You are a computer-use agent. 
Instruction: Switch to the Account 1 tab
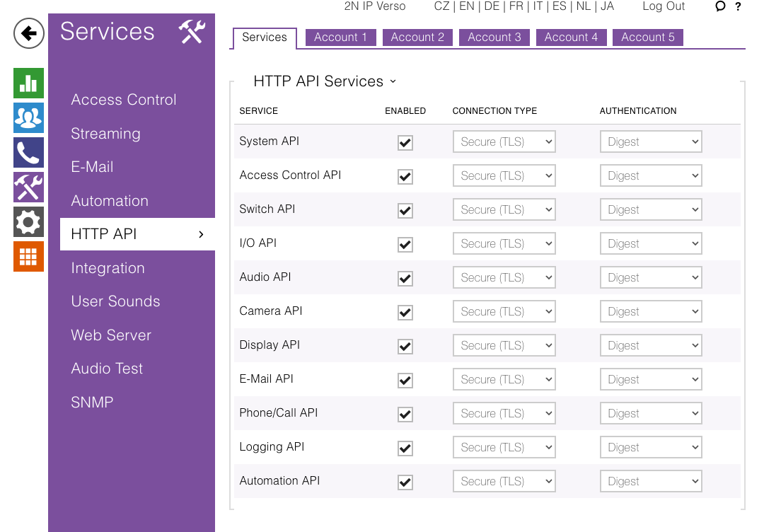[340, 37]
